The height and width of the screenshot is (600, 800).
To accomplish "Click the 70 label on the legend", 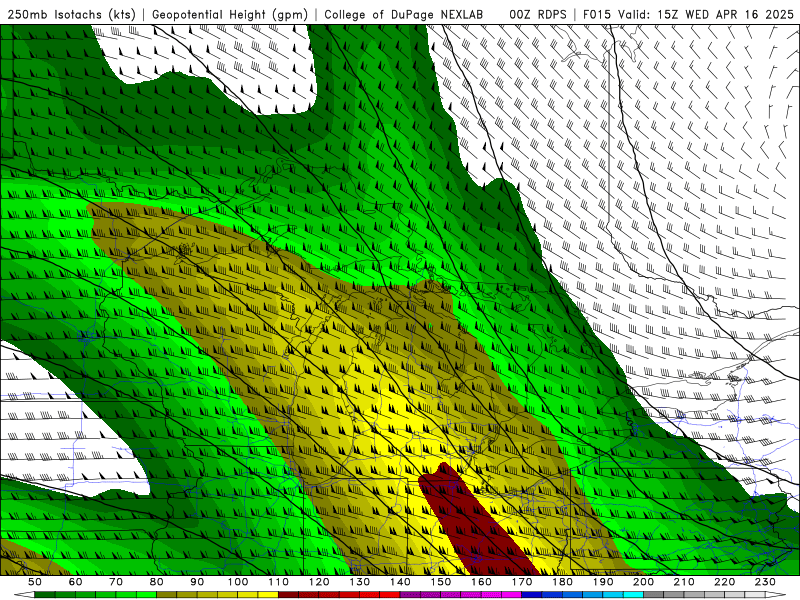I will coord(116,582).
